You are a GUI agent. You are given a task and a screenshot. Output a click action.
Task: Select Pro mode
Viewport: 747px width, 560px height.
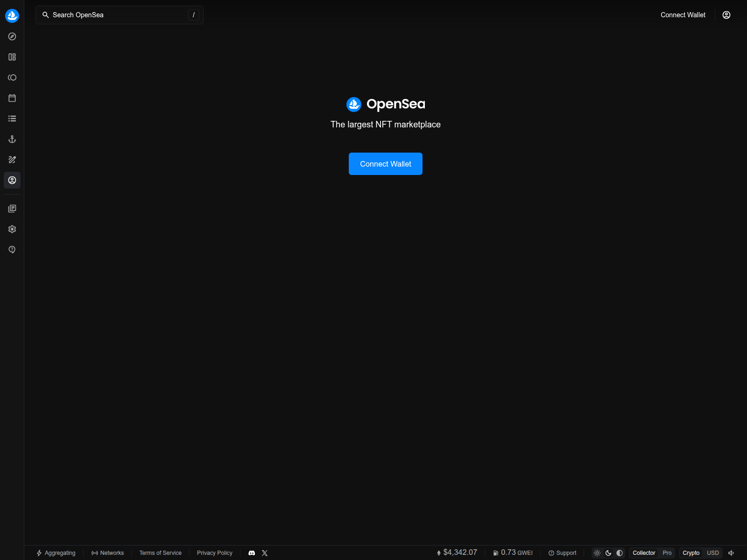[667, 553]
